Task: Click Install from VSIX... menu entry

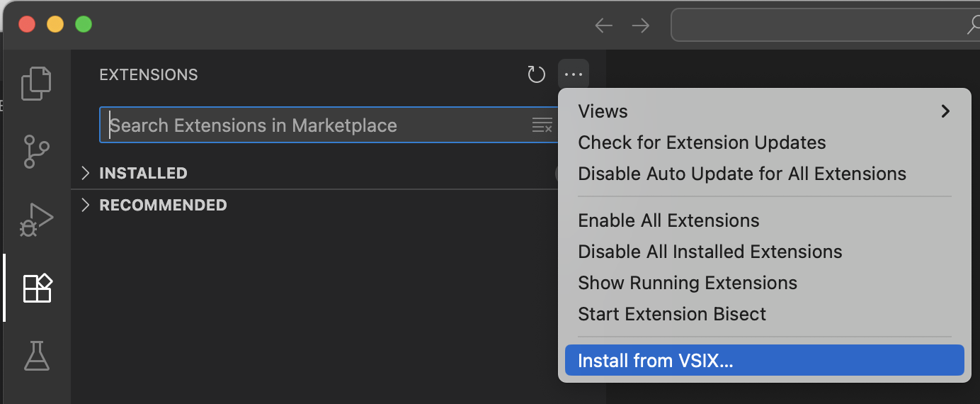Action: (x=656, y=361)
